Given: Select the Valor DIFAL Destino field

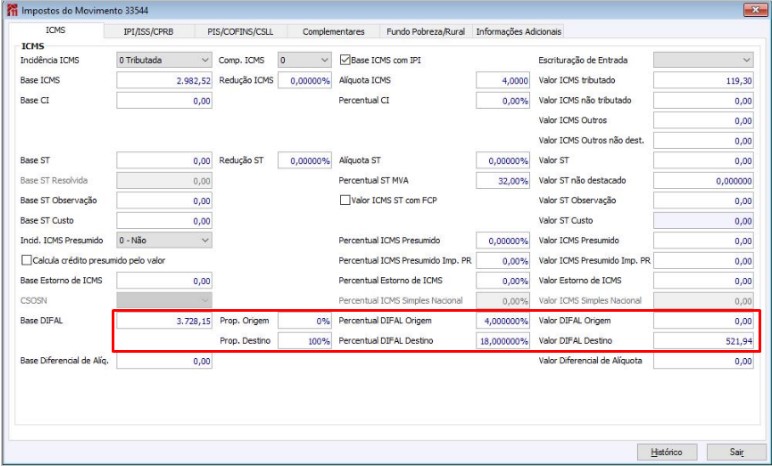Looking at the screenshot, I should click(703, 341).
